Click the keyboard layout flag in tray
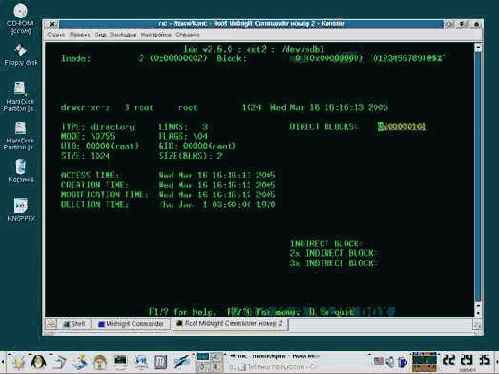 click(x=379, y=361)
